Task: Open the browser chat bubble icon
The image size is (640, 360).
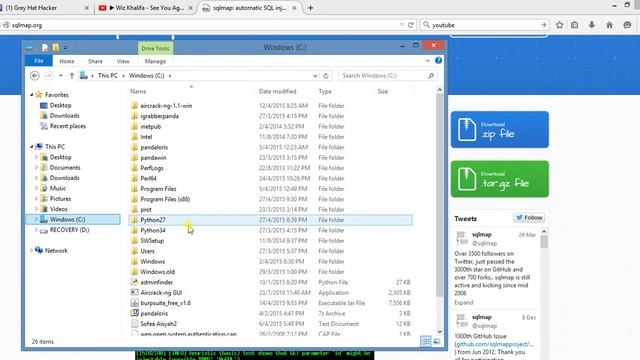Action: tap(627, 25)
